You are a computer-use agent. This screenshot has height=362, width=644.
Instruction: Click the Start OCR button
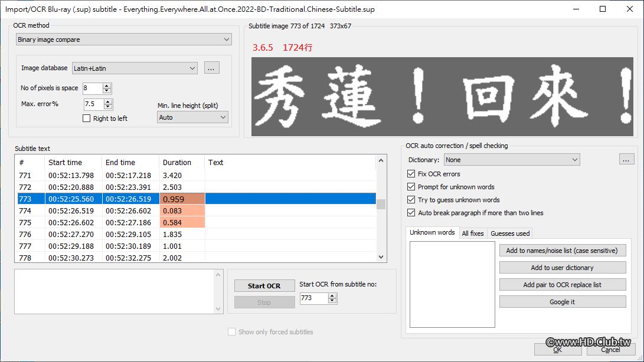(x=264, y=286)
